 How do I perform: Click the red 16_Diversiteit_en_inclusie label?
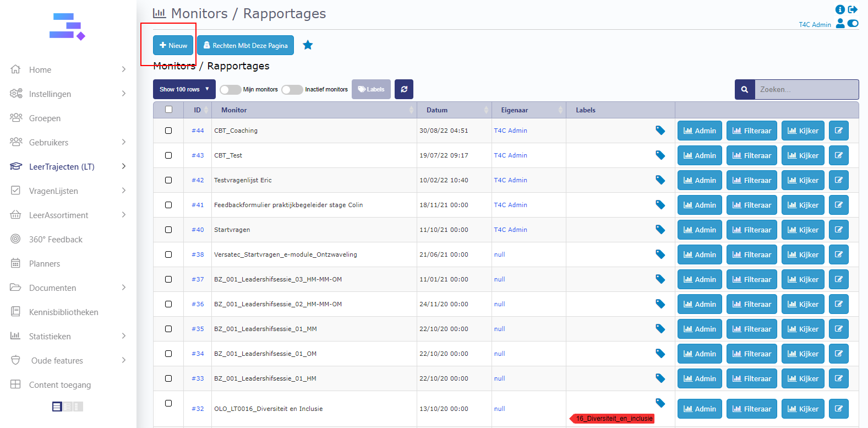(613, 419)
